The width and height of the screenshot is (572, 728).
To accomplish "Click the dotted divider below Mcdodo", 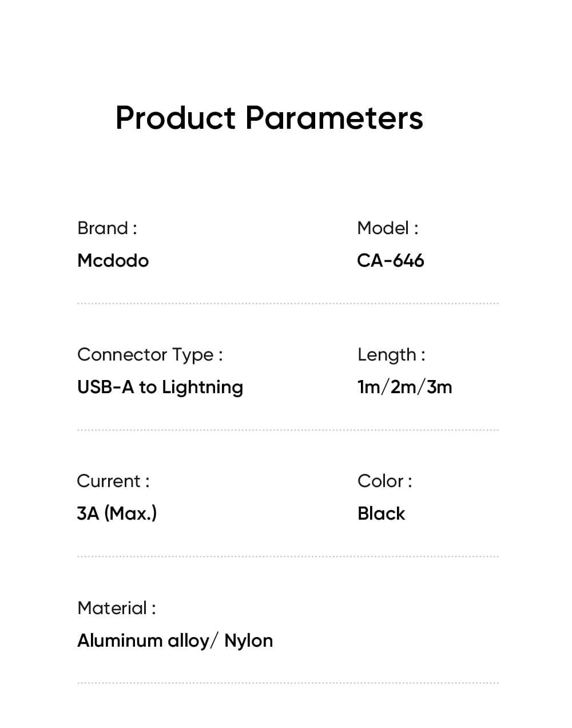I will pyautogui.click(x=287, y=304).
